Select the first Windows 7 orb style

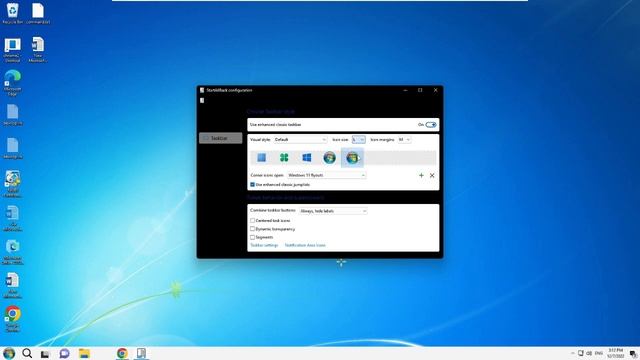coord(329,158)
